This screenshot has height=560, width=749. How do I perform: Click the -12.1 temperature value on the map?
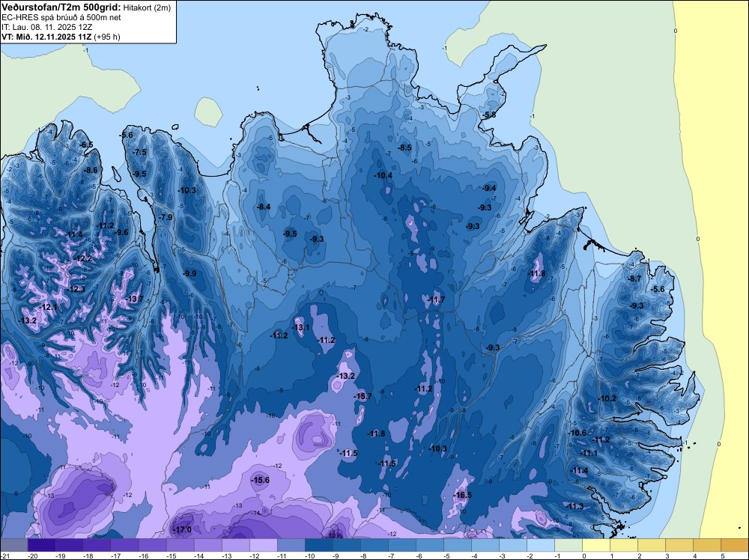(48, 308)
